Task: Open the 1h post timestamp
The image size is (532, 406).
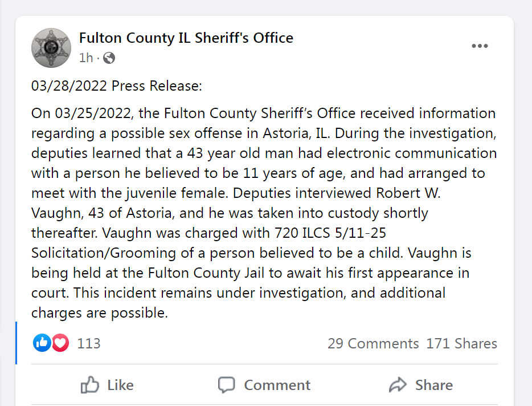Action: click(x=86, y=58)
